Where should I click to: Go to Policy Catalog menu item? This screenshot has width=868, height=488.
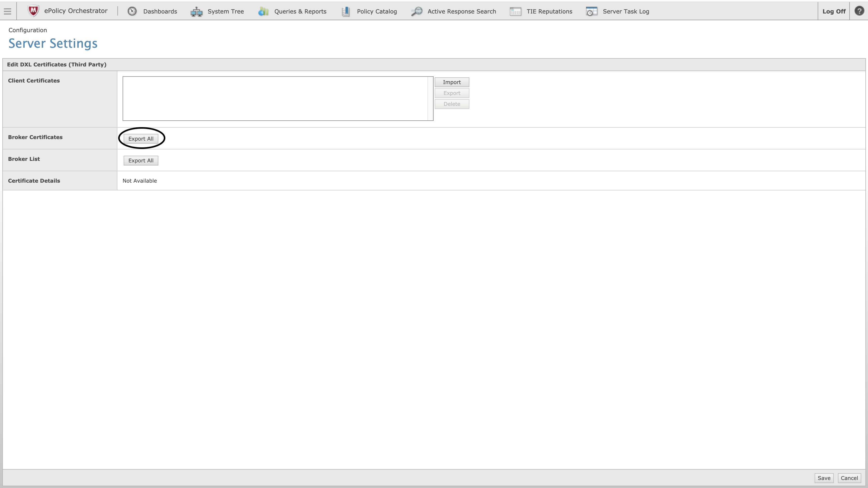[x=377, y=11]
